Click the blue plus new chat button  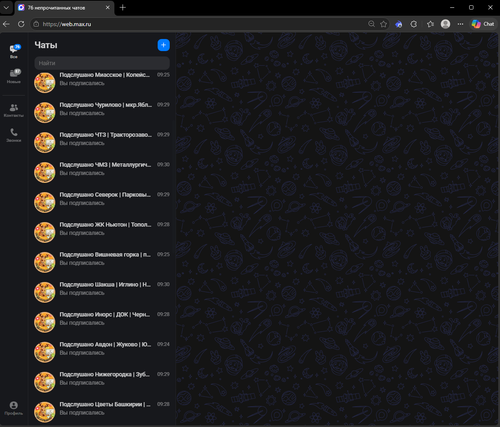(x=163, y=45)
